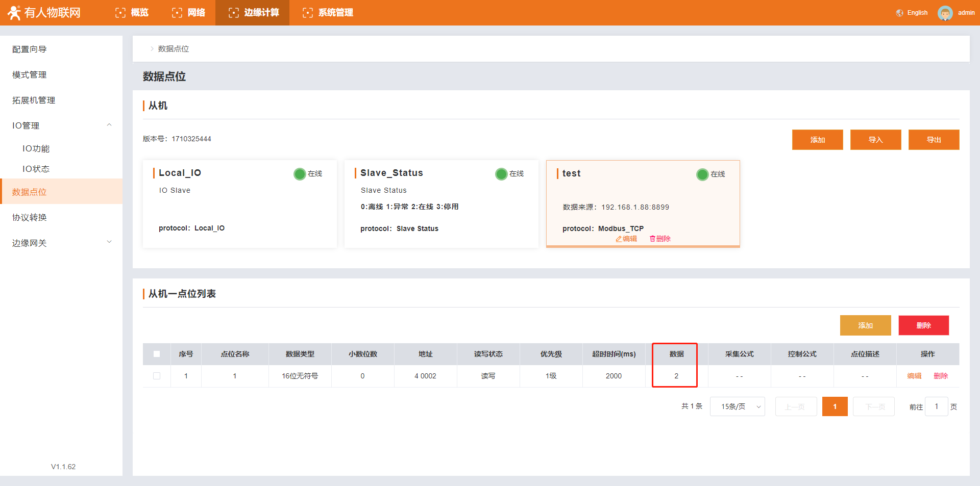Image resolution: width=980 pixels, height=486 pixels.
Task: Click green online status dot on Slave_Status
Action: click(x=501, y=174)
